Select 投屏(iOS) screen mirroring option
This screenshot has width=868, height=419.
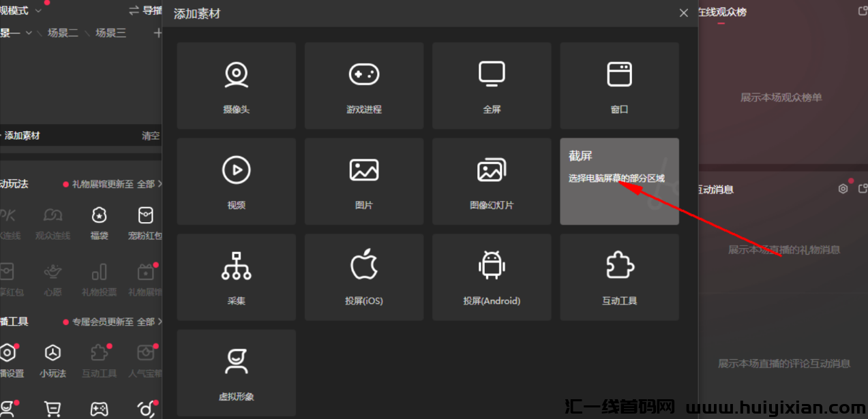pyautogui.click(x=364, y=277)
